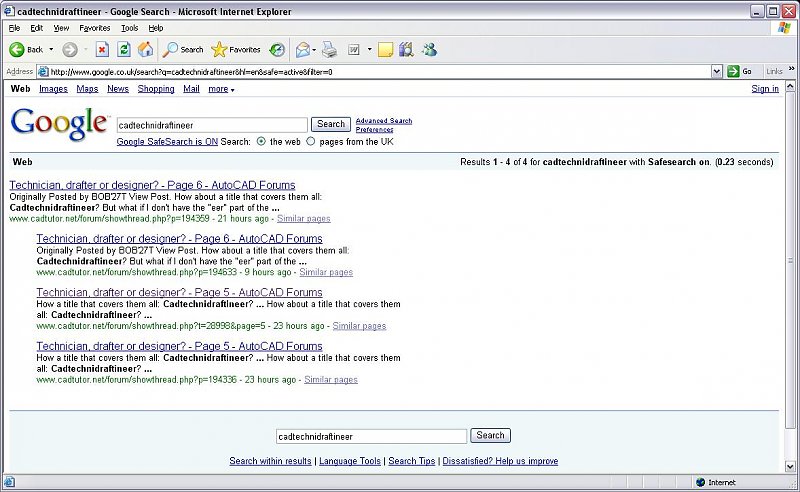Go to the Home page icon
Image resolution: width=800 pixels, height=492 pixels.
[146, 49]
